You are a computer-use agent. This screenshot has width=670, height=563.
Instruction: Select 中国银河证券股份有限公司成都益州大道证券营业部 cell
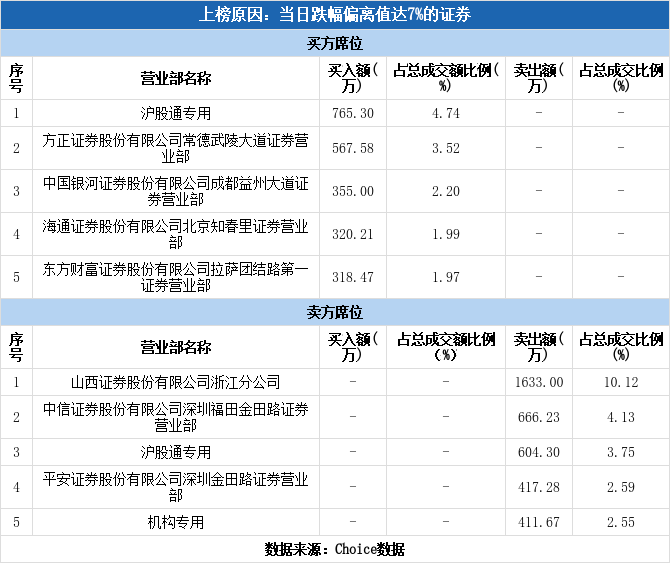tap(176, 191)
